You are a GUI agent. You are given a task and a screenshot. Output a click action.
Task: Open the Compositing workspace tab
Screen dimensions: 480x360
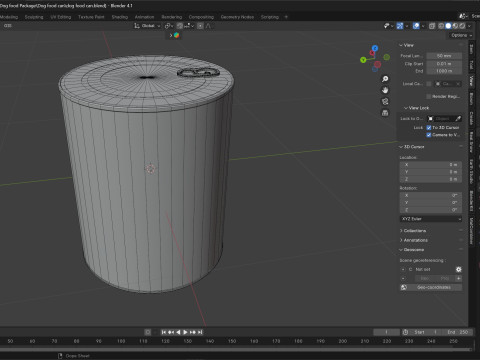click(201, 17)
